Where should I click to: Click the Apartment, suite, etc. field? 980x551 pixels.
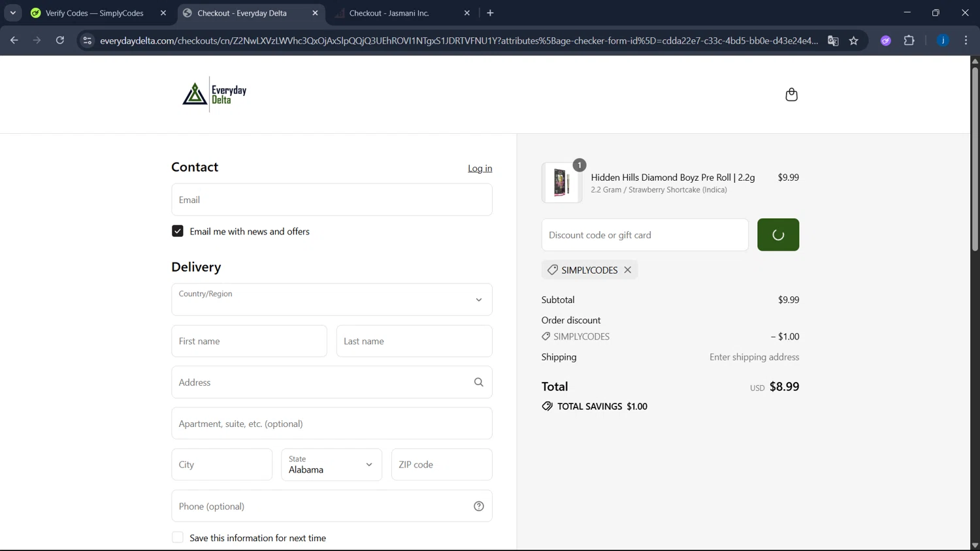pos(332,424)
